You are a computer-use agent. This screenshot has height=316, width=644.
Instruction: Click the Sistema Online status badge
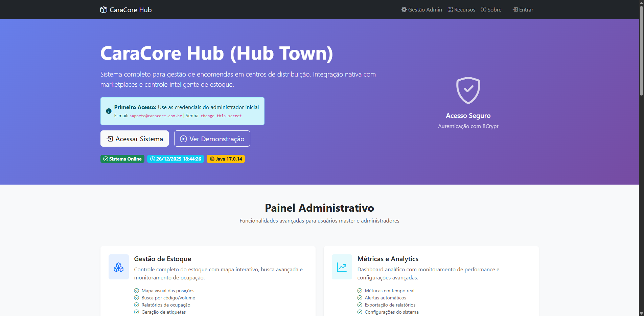pyautogui.click(x=122, y=159)
